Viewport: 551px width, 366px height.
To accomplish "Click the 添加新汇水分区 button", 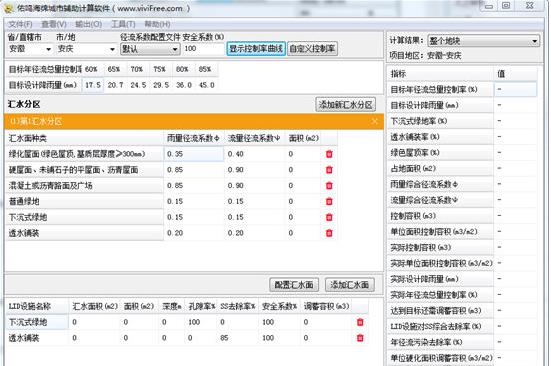I will click(x=345, y=104).
